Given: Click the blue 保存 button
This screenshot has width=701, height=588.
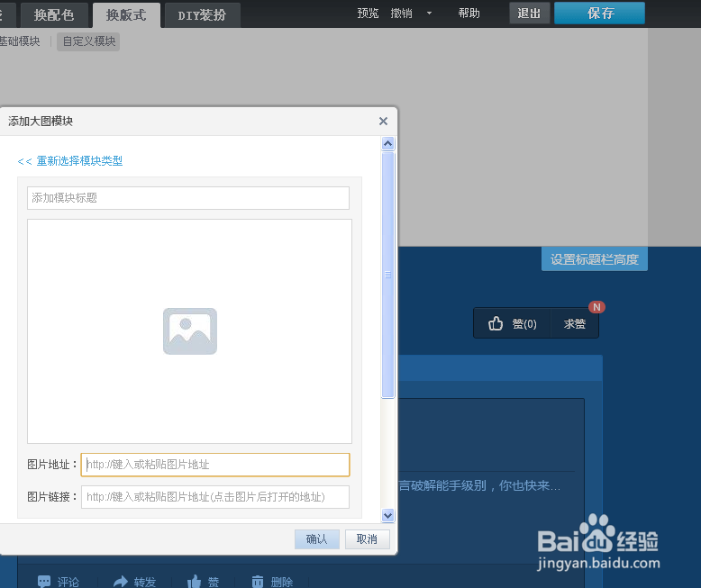Looking at the screenshot, I should [599, 14].
